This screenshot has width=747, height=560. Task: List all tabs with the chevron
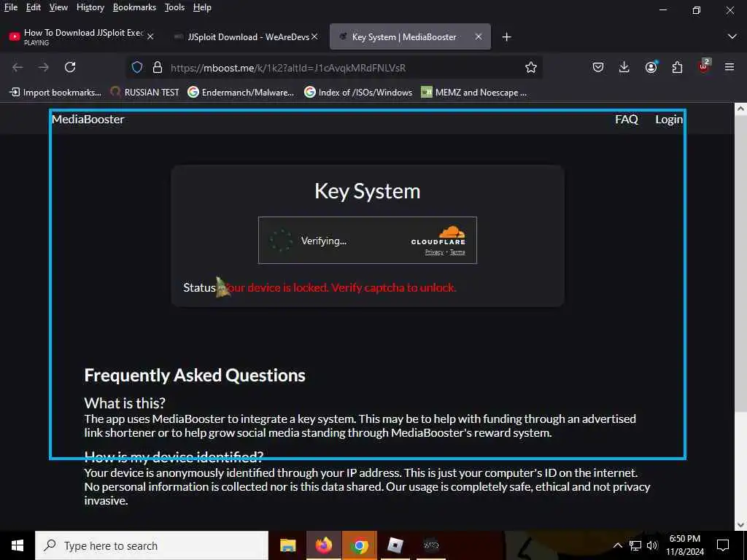click(x=732, y=36)
